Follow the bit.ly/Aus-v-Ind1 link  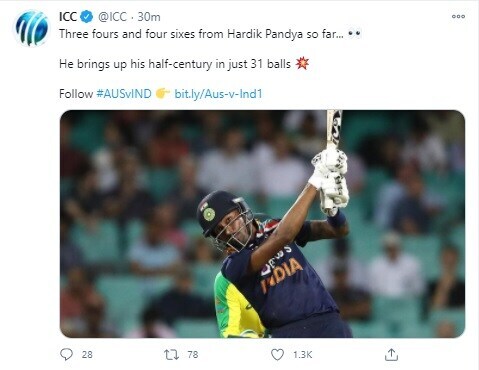click(218, 94)
